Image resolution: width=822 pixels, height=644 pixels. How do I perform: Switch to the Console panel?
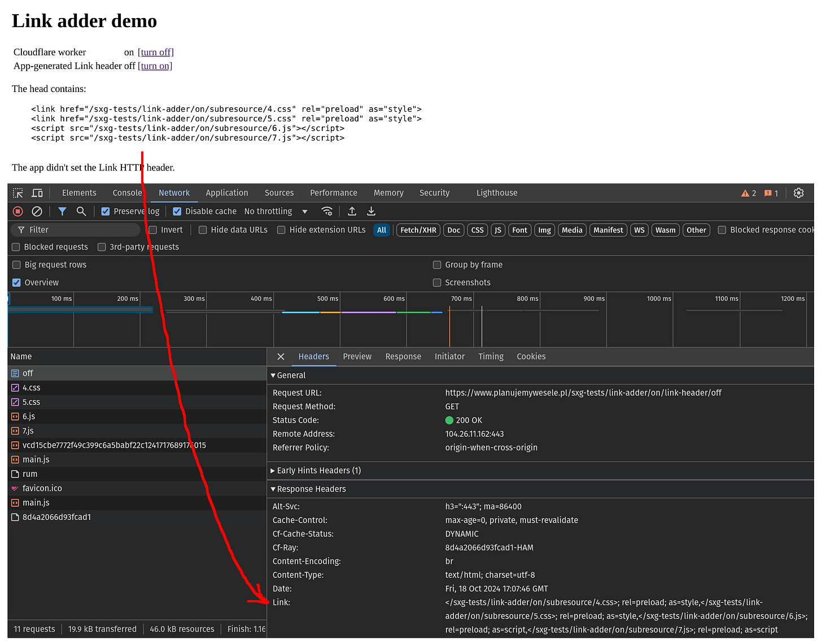click(128, 193)
